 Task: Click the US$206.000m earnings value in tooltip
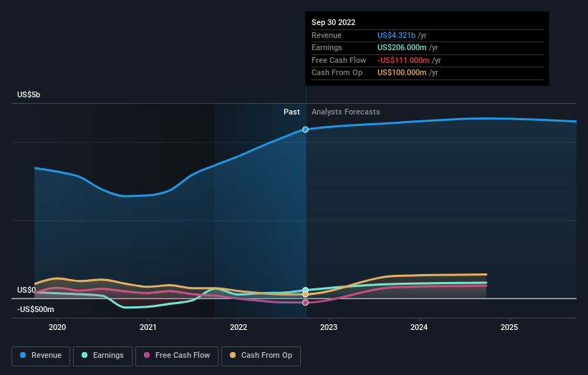pos(402,47)
